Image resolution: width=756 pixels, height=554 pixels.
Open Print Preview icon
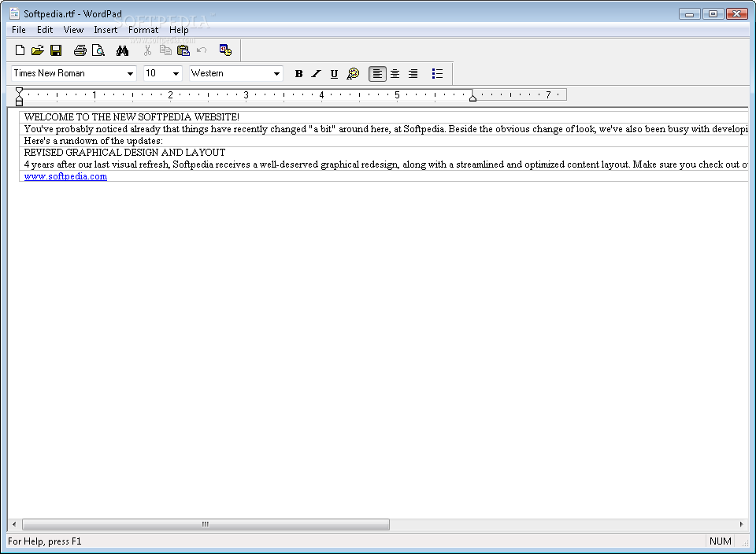click(x=98, y=50)
